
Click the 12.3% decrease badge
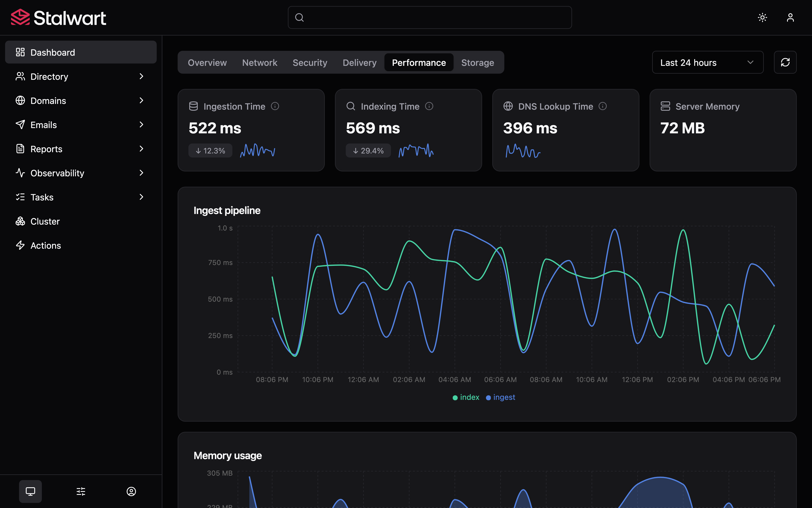tap(210, 150)
